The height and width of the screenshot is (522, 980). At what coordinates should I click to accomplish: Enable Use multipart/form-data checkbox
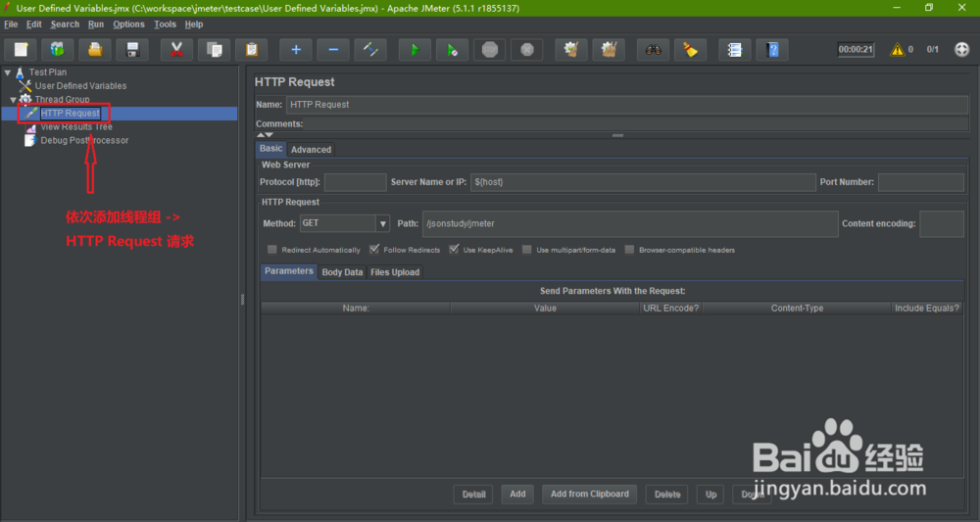click(527, 250)
